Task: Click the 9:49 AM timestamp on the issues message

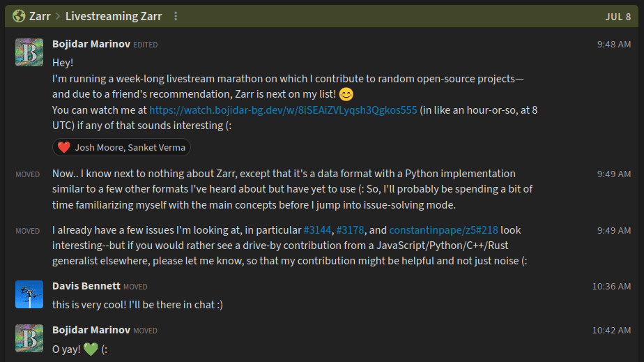Action: coord(613,230)
